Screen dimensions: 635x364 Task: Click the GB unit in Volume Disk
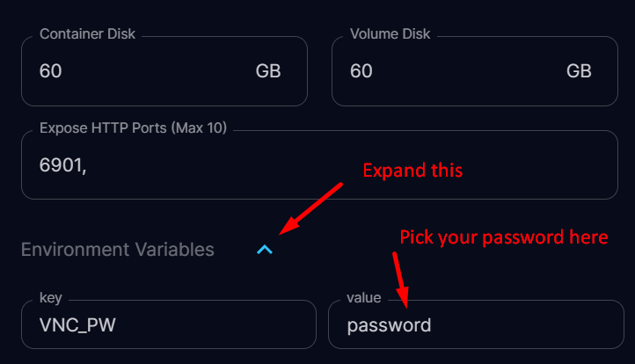click(579, 71)
